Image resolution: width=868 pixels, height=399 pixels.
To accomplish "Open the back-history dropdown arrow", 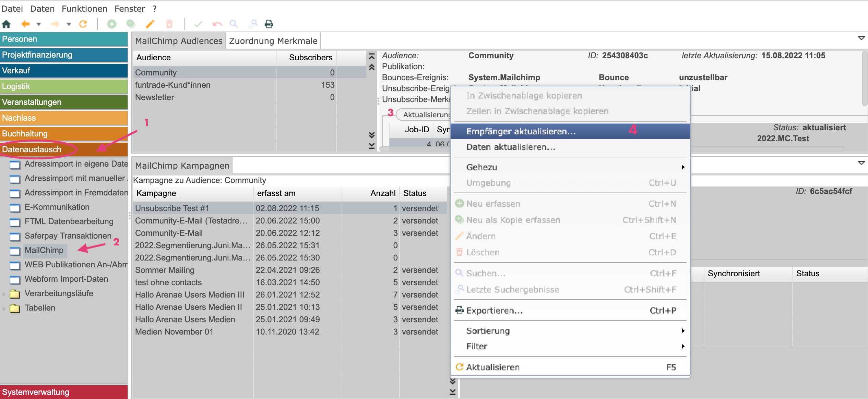I will pos(39,24).
